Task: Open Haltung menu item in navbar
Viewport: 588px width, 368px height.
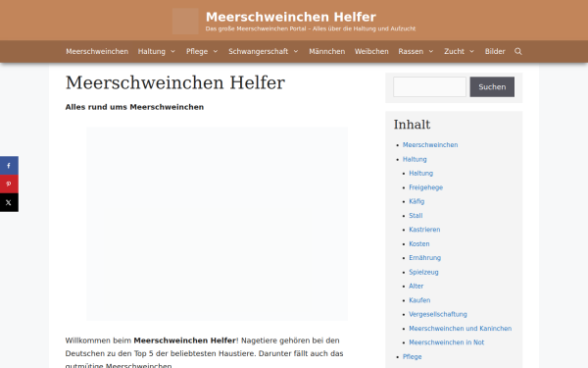Action: (152, 51)
